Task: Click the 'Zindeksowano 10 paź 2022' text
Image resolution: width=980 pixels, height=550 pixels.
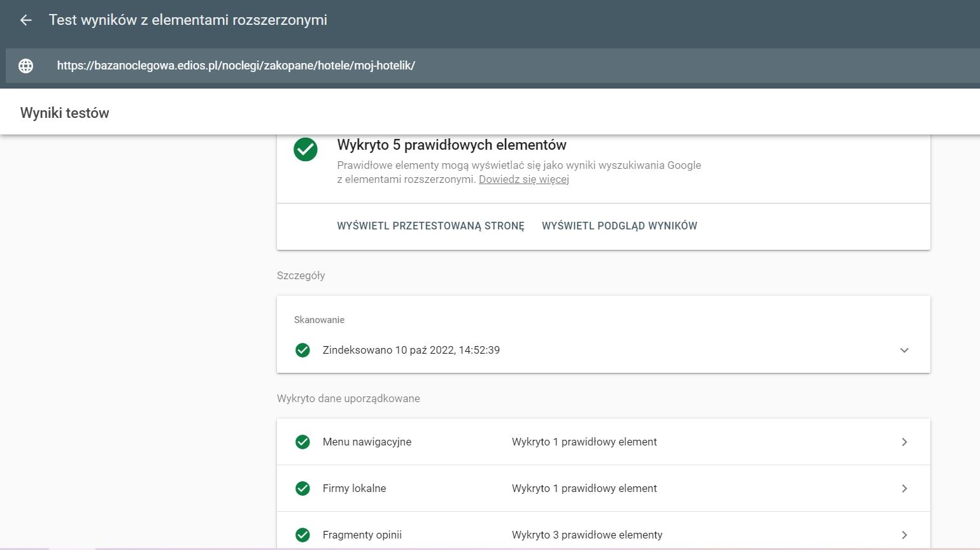Action: coord(411,350)
